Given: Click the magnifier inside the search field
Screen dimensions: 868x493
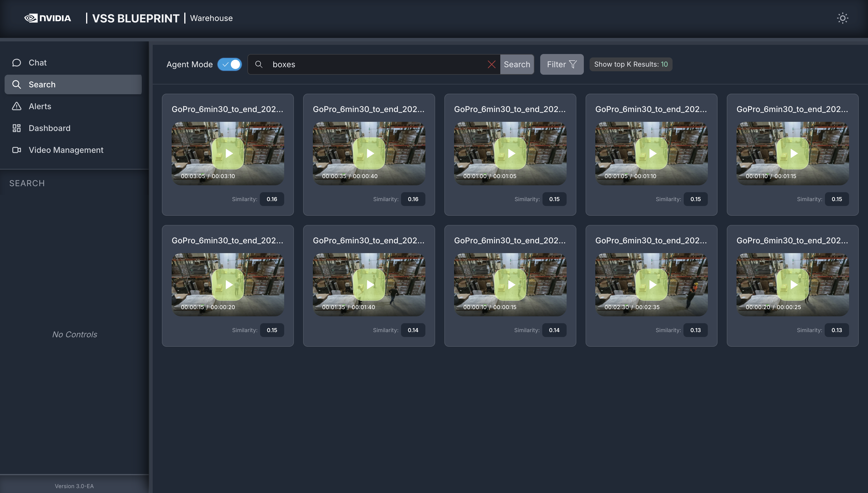Looking at the screenshot, I should [259, 64].
